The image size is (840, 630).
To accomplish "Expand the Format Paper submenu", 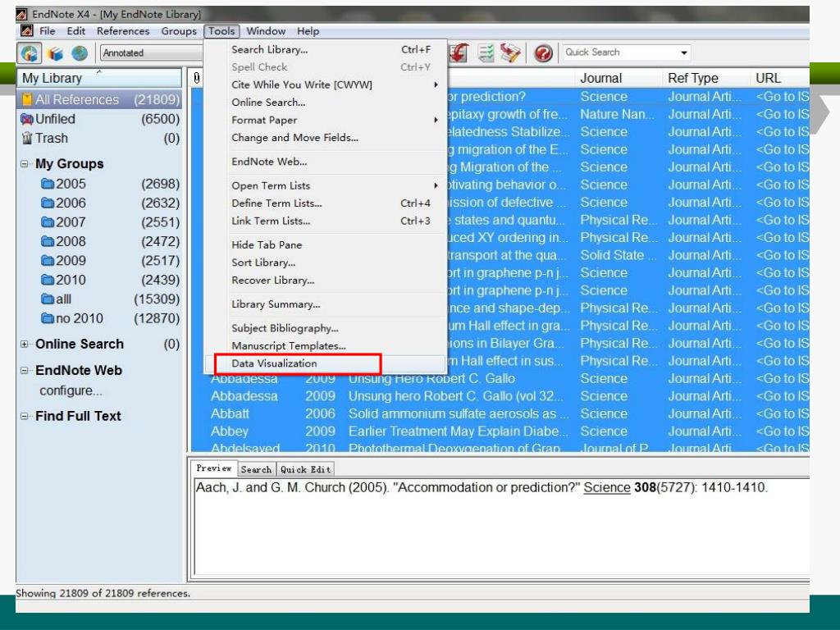I will (x=436, y=120).
